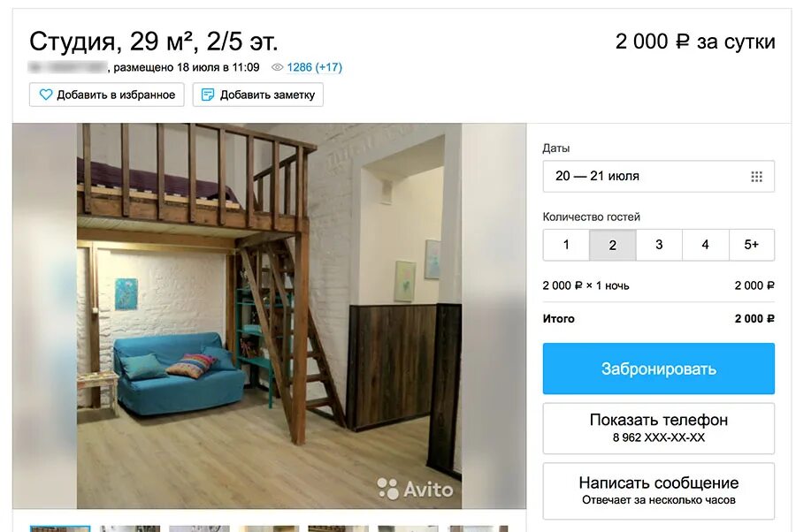Viewport: 796px width, 532px height.
Task: Select 2 guests option
Action: point(613,245)
